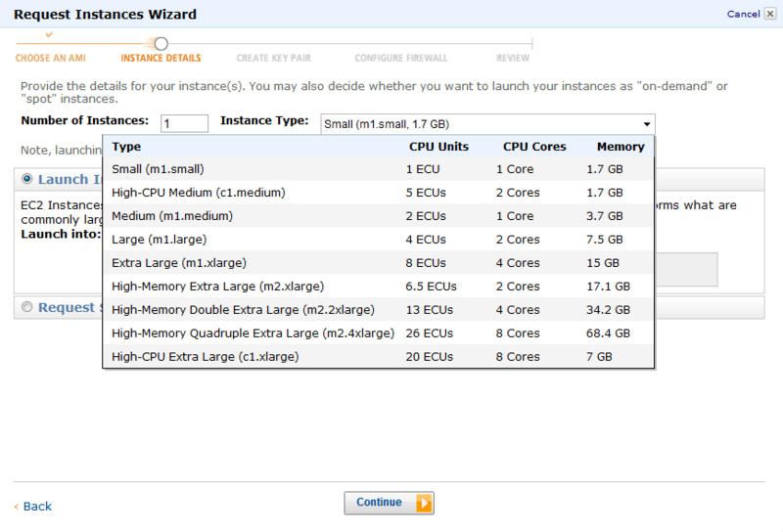Click the Type column header
783x532 pixels.
(x=126, y=147)
